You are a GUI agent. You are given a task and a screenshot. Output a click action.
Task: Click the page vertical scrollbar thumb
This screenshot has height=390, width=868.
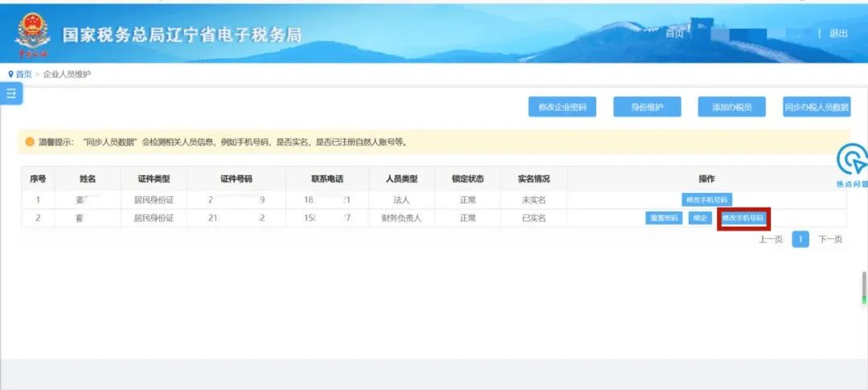(x=864, y=288)
